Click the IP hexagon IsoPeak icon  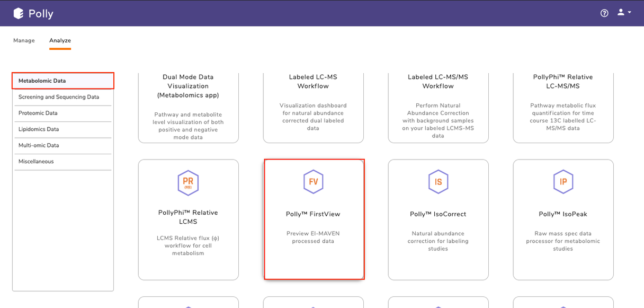coord(563,182)
